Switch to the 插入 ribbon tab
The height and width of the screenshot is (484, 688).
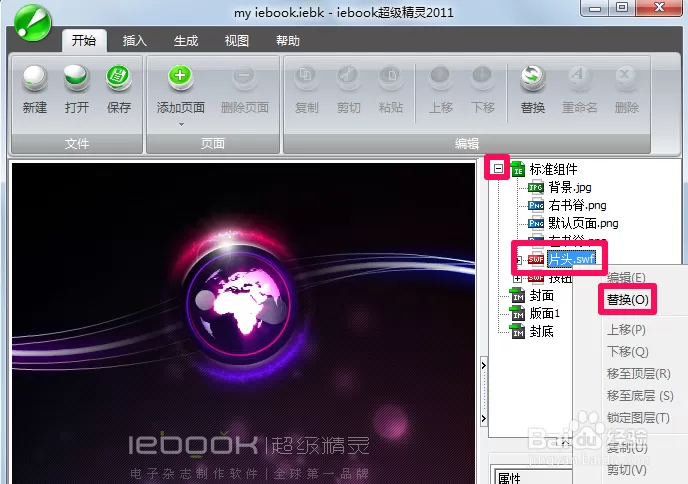coord(134,41)
